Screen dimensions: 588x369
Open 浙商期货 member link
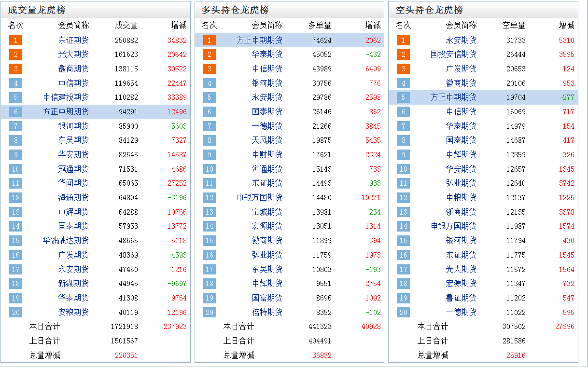tap(462, 212)
